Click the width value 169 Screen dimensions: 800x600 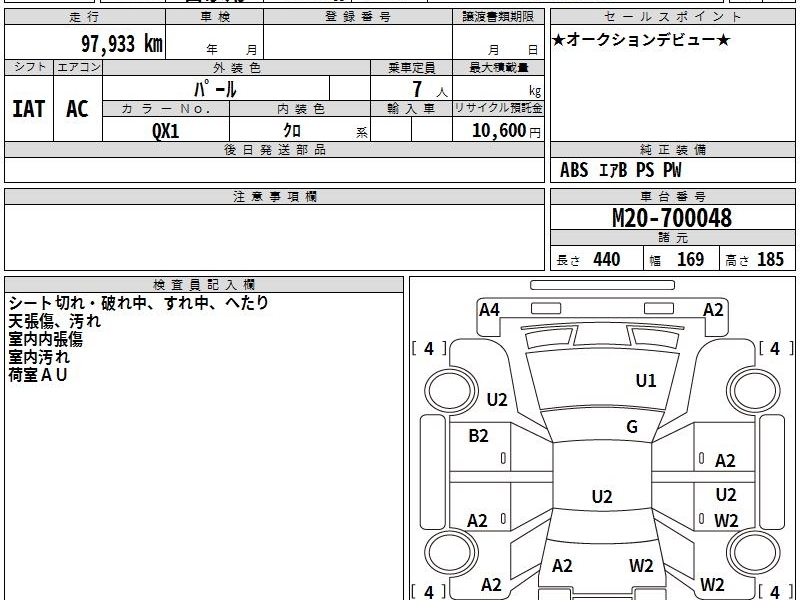690,259
